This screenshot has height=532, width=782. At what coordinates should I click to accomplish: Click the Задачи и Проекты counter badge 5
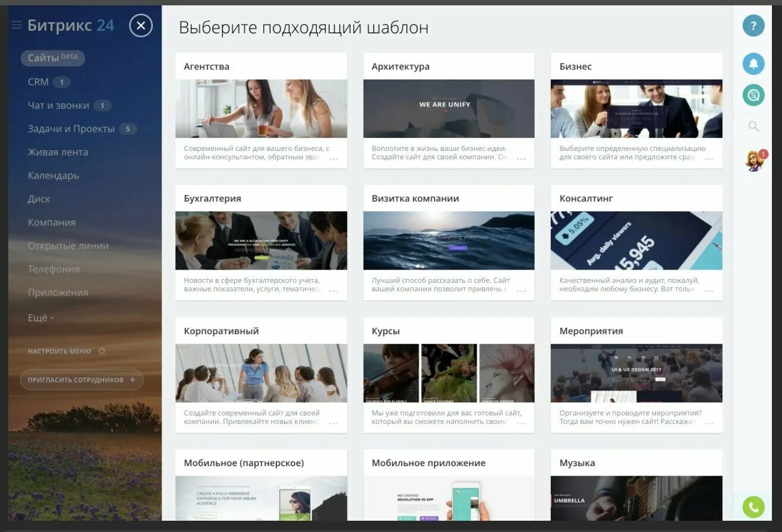(x=128, y=129)
